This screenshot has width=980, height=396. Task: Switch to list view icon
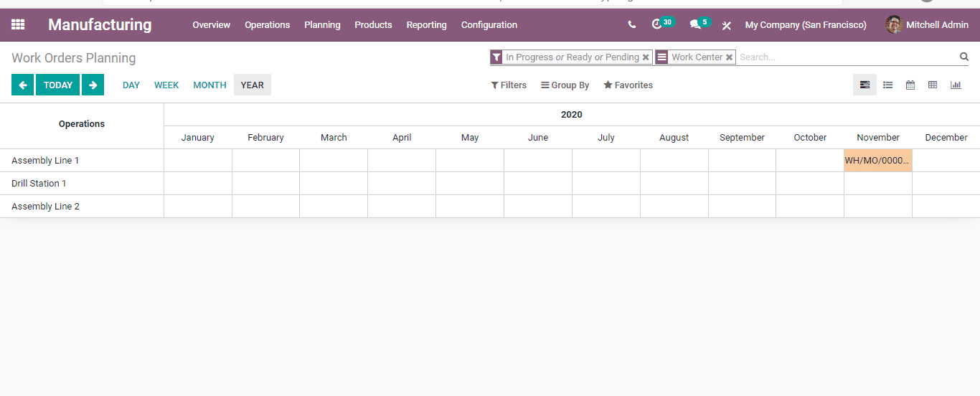coord(887,85)
